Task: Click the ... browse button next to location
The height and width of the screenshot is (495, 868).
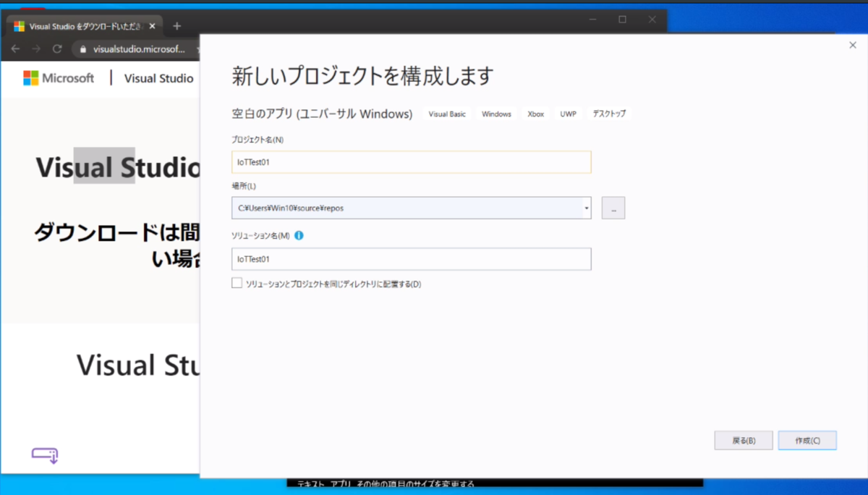Action: coord(613,208)
